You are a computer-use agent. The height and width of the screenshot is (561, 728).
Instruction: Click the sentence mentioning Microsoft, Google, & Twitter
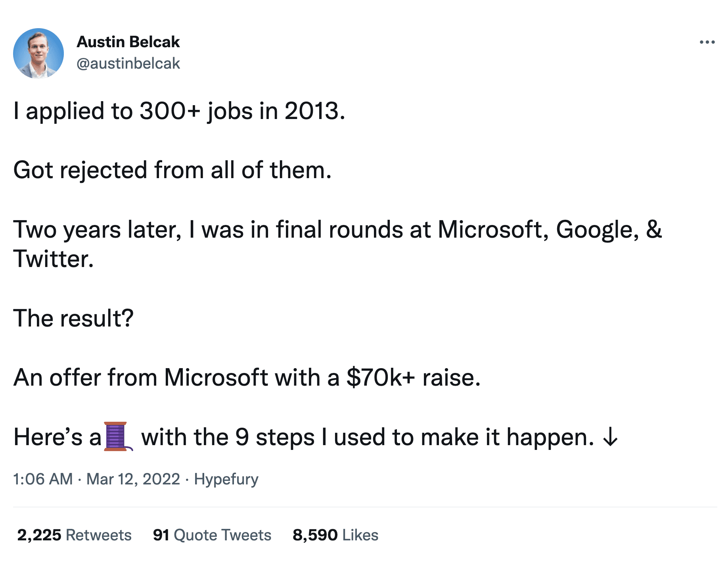click(x=337, y=230)
